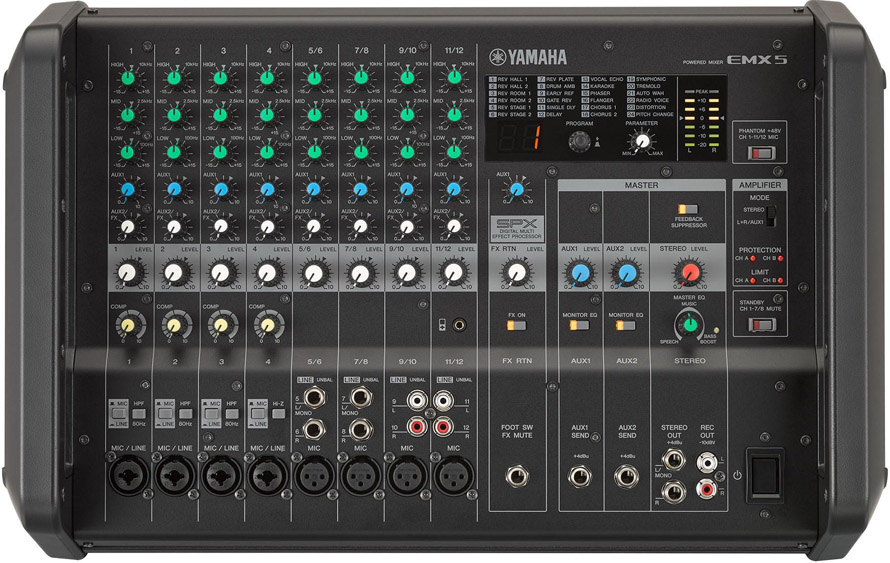
Task: Click red RCA input 10
Action: [x=417, y=426]
